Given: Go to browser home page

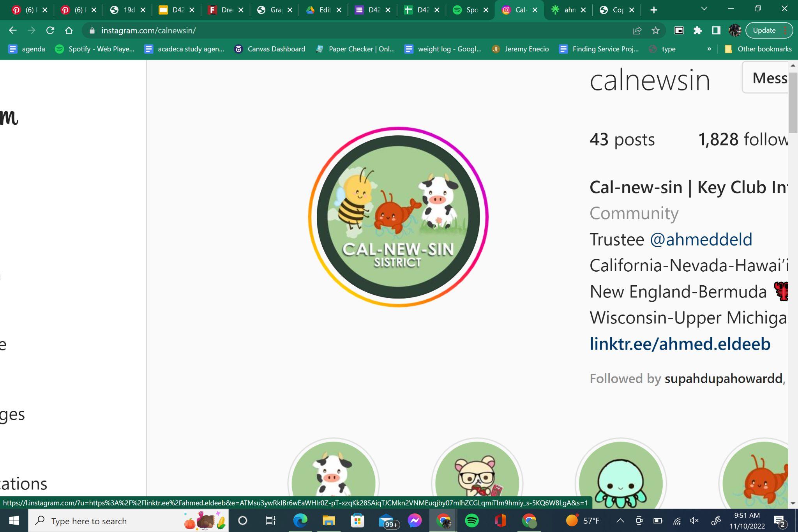Looking at the screenshot, I should [x=69, y=30].
